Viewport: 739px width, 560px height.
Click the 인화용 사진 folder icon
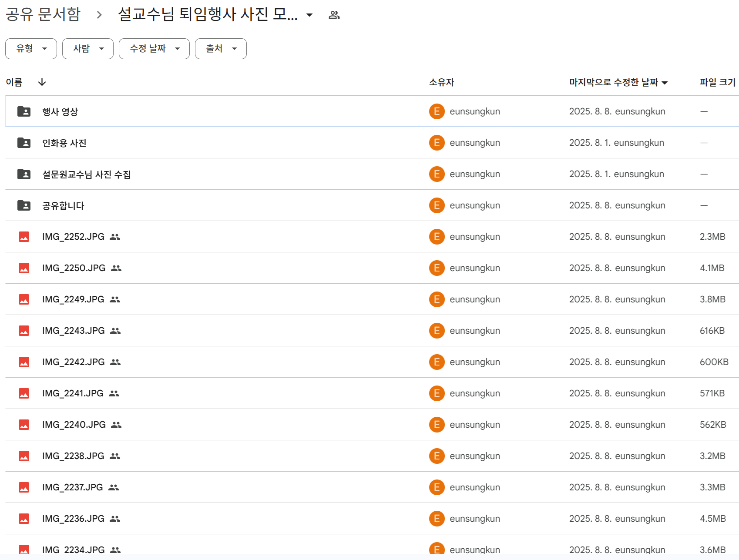(x=24, y=143)
